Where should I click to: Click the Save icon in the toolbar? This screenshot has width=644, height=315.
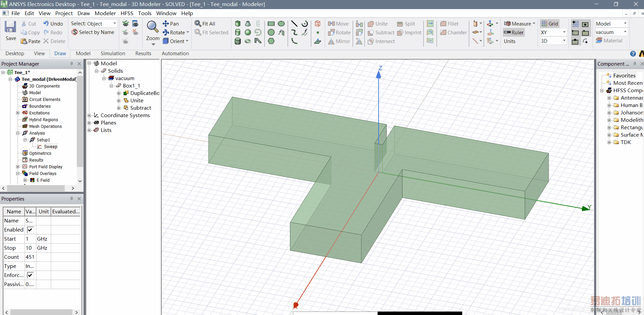point(10,27)
